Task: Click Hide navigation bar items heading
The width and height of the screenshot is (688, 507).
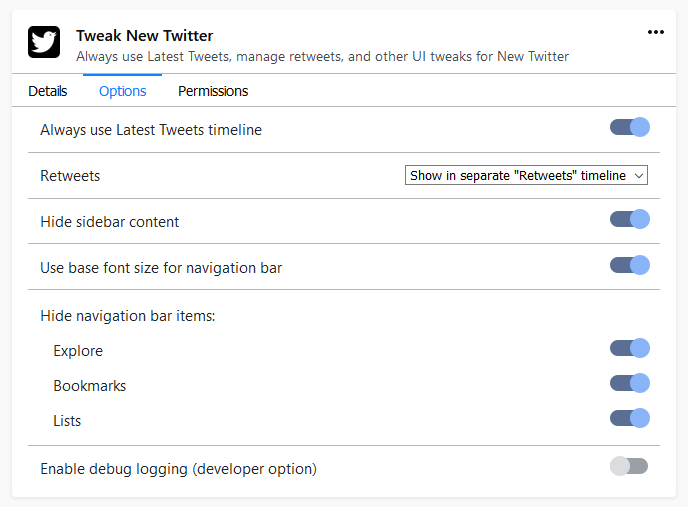Action: 128,316
